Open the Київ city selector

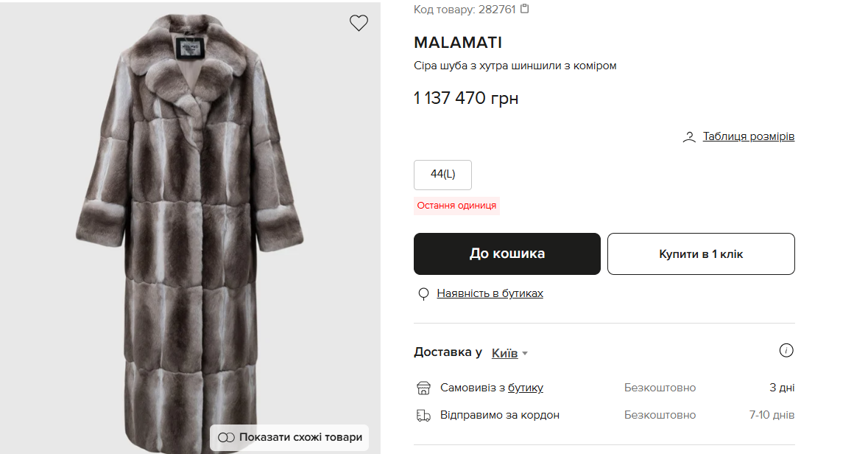505,353
